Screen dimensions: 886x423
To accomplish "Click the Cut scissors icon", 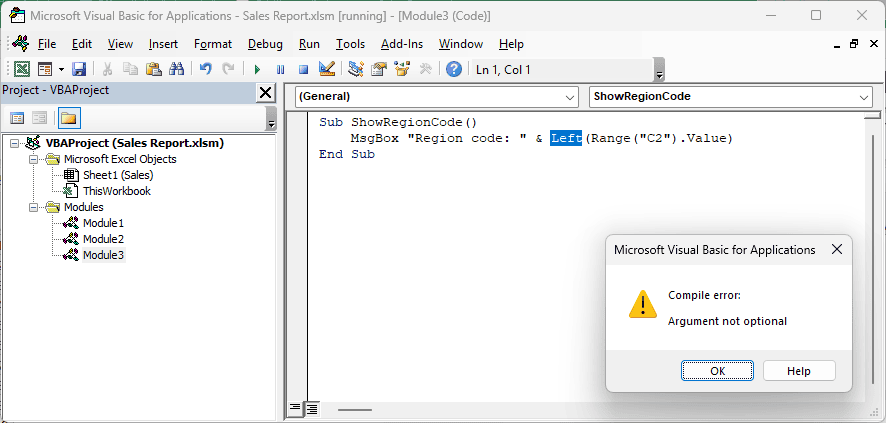I will pos(107,69).
